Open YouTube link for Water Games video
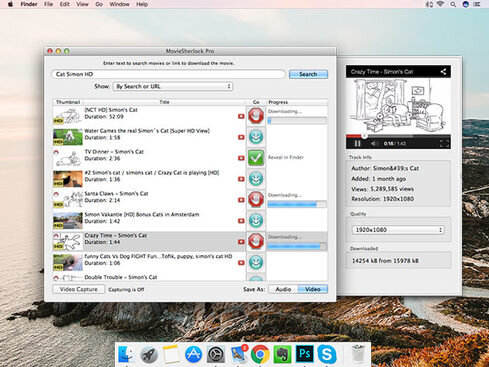Viewport: 489px width, 367px height. 241,137
